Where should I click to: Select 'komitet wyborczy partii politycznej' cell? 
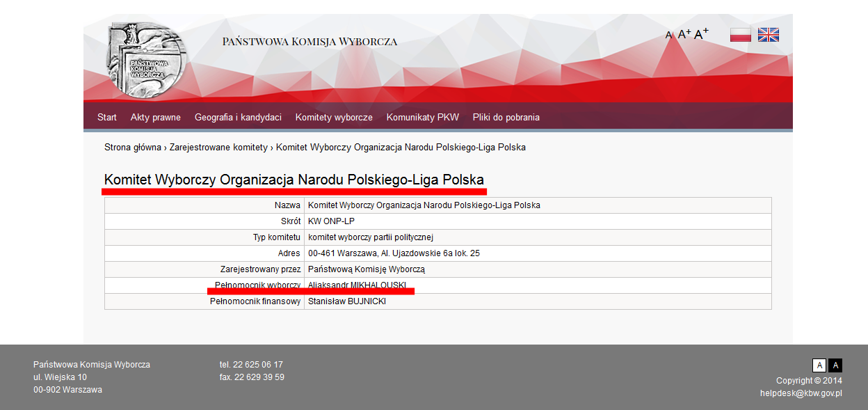(x=538, y=237)
